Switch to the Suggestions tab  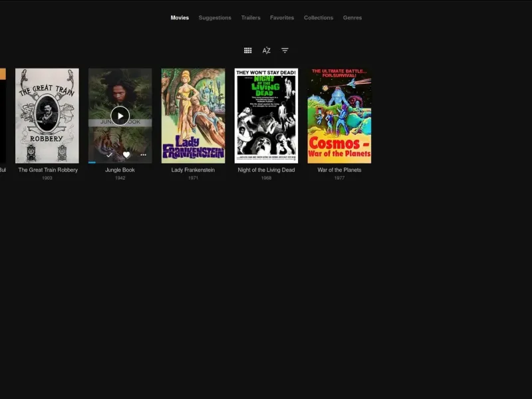215,18
